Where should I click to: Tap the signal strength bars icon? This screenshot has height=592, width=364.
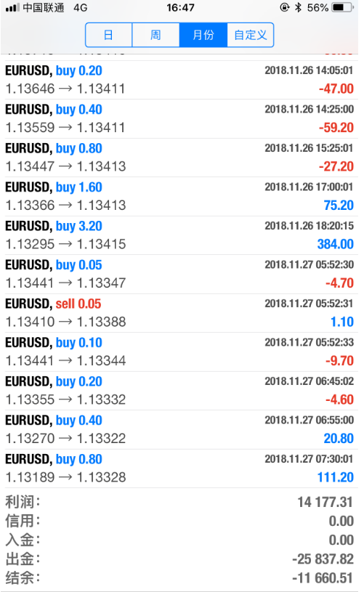click(12, 7)
